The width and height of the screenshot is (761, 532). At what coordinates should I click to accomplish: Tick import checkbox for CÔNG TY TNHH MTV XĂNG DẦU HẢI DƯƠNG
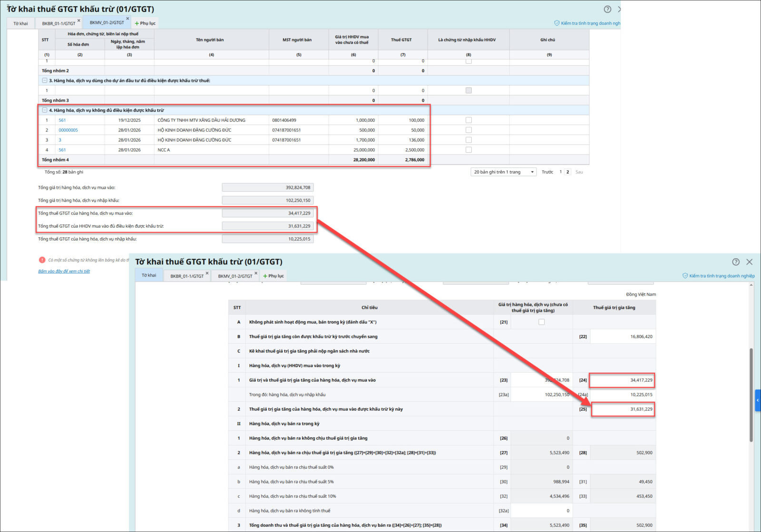(x=468, y=120)
